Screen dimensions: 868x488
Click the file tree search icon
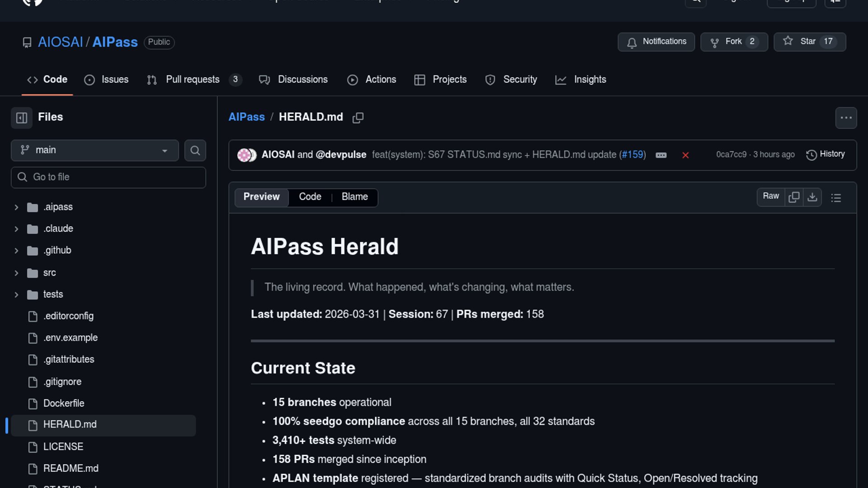pyautogui.click(x=195, y=150)
